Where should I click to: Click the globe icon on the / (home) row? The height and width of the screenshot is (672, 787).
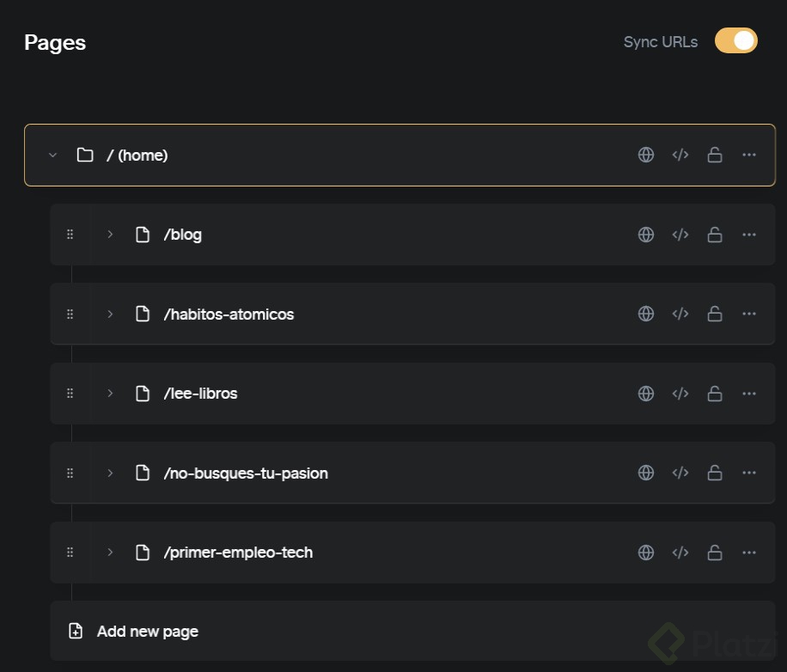click(x=645, y=155)
